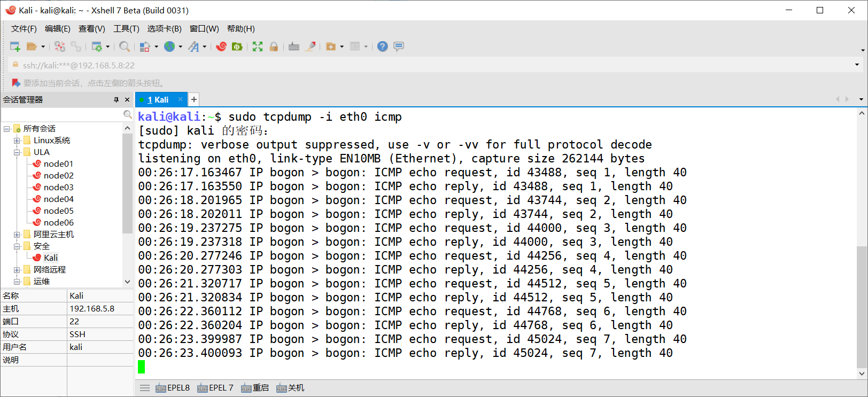
Task: Click the green Xagent toolbar icon
Action: click(x=237, y=46)
